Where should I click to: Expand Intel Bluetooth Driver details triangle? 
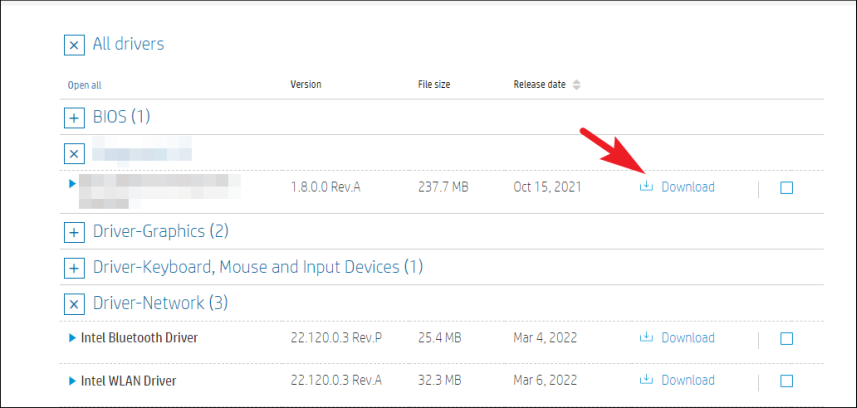pos(72,338)
